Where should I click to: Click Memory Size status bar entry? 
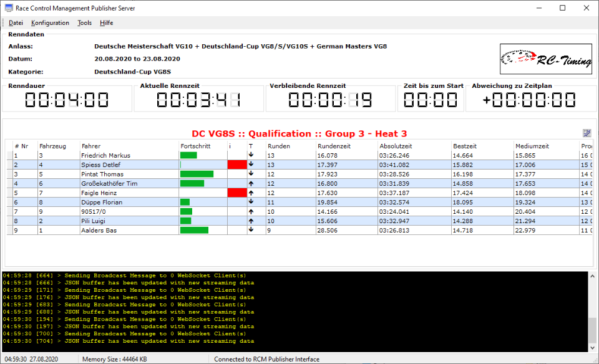pyautogui.click(x=115, y=359)
